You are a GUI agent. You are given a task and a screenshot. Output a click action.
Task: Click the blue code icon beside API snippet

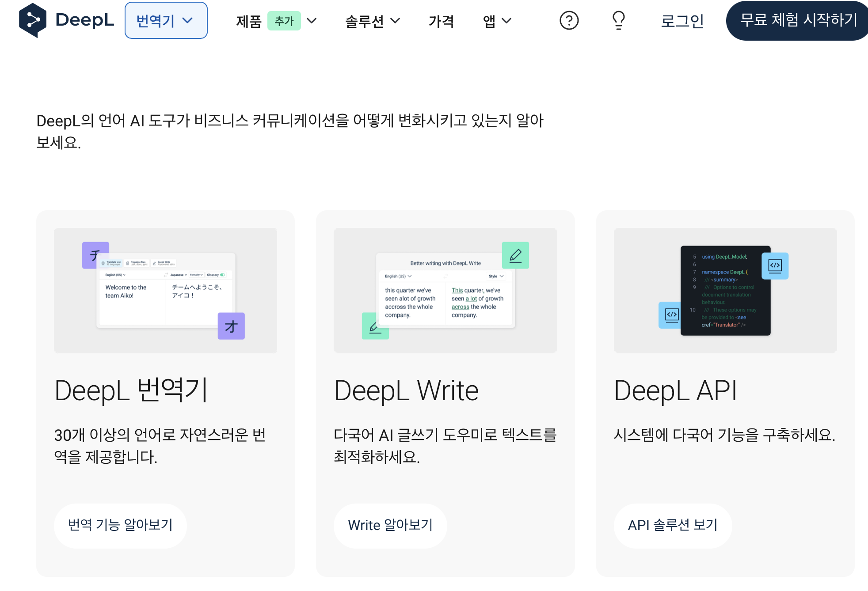click(x=775, y=266)
